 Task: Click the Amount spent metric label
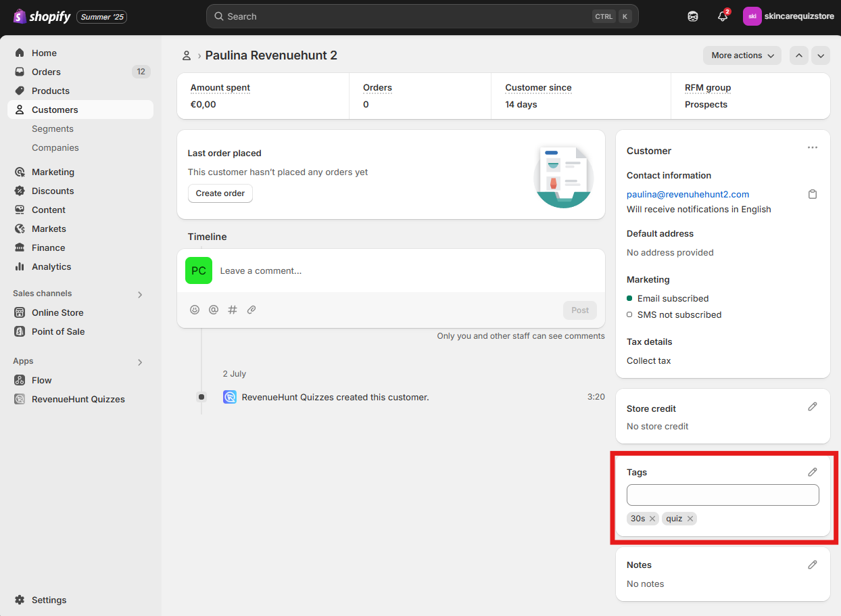[x=220, y=88]
